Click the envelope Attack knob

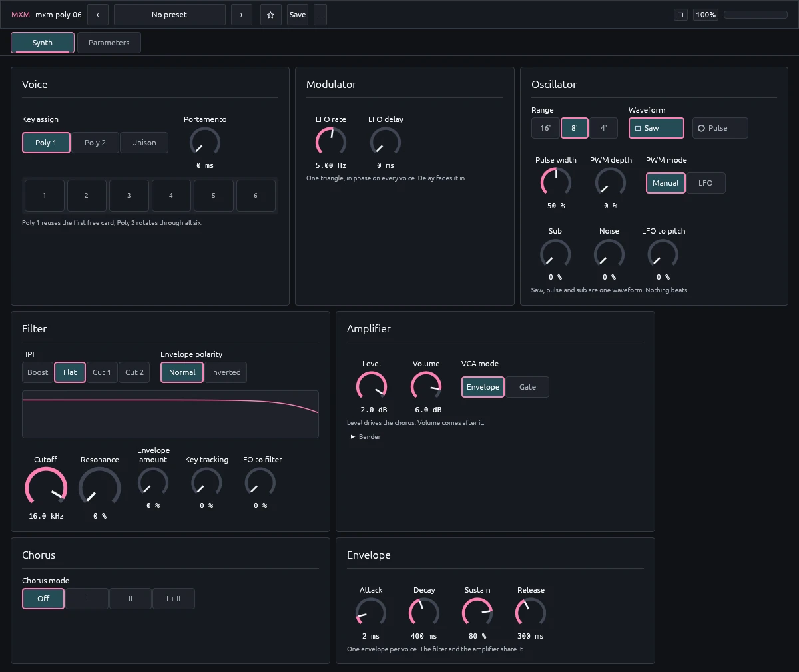point(371,613)
